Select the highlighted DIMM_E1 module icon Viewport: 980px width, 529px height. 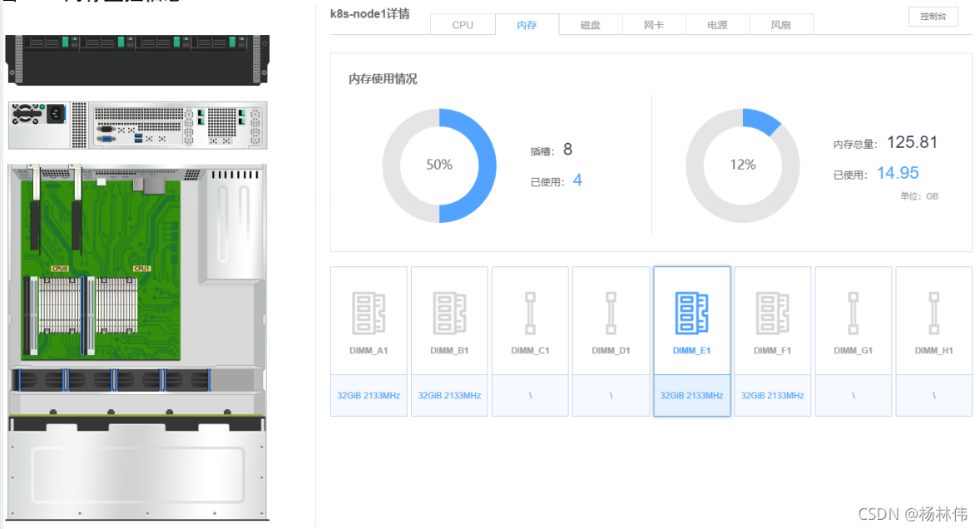pyautogui.click(x=691, y=313)
